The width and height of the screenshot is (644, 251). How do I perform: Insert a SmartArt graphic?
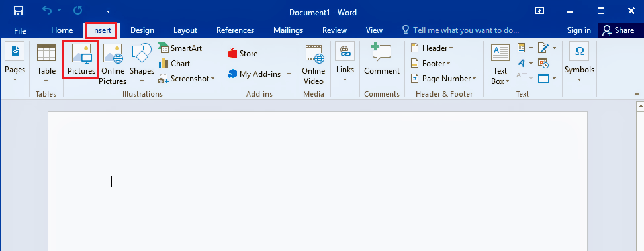pyautogui.click(x=180, y=48)
